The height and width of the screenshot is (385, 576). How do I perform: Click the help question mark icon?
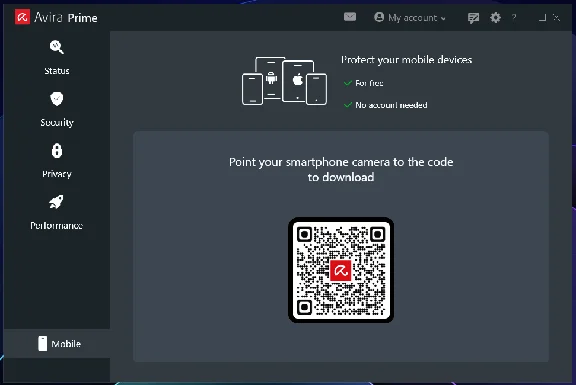(514, 17)
